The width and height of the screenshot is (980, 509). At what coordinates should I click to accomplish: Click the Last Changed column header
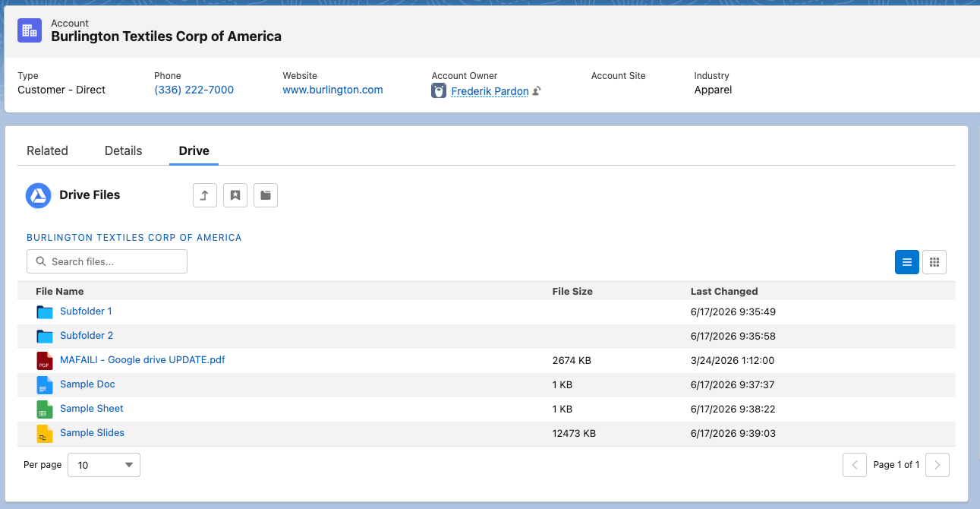[724, 292]
